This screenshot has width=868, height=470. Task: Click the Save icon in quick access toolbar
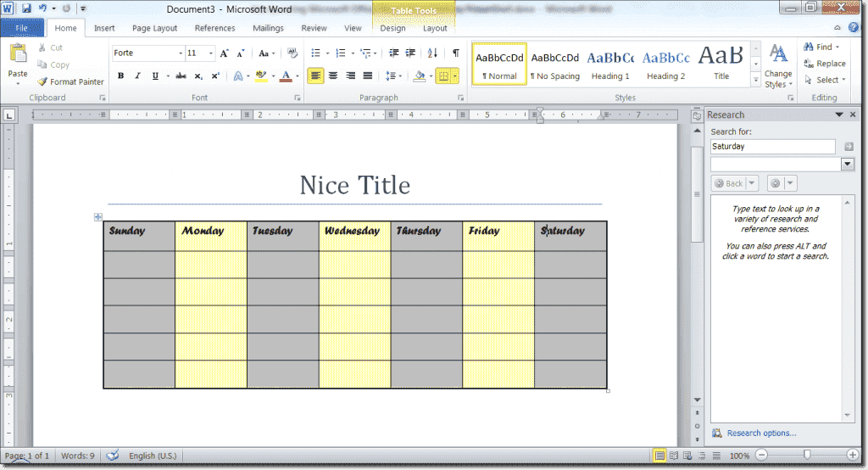pos(26,8)
